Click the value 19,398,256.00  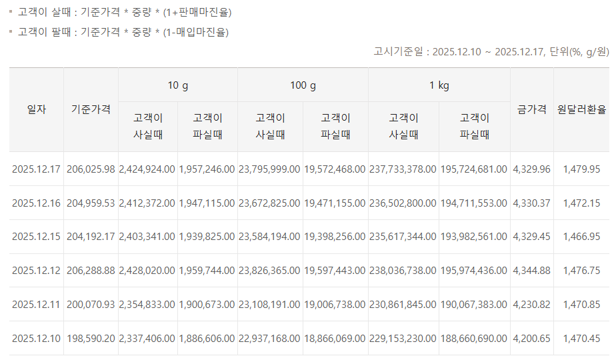pyautogui.click(x=335, y=237)
